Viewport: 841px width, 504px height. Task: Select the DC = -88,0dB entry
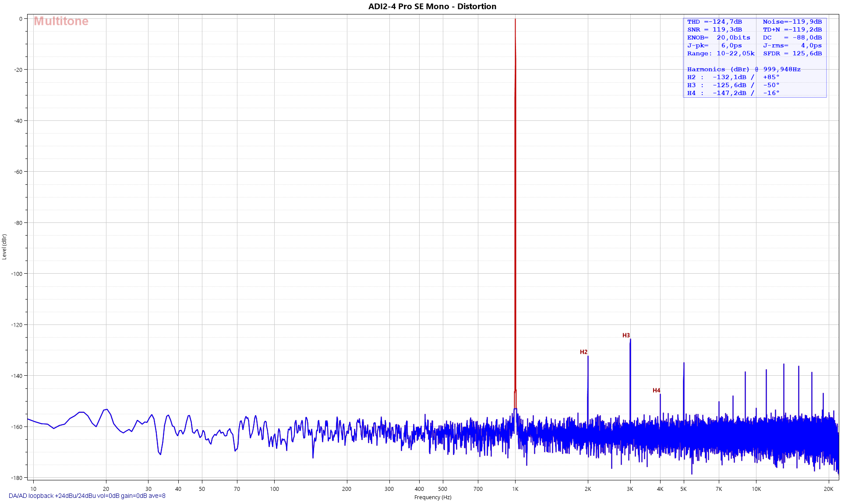[x=792, y=38]
